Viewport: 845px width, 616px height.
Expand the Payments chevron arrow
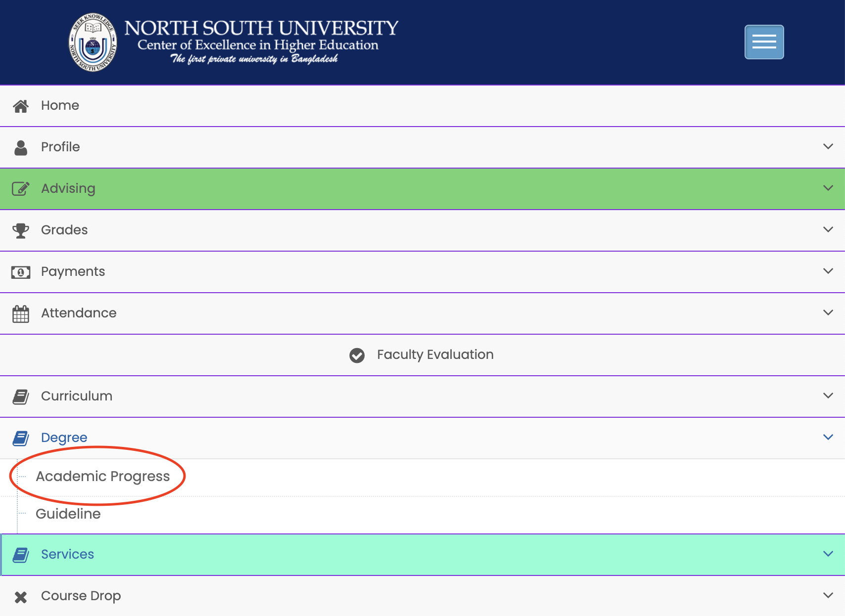tap(828, 271)
